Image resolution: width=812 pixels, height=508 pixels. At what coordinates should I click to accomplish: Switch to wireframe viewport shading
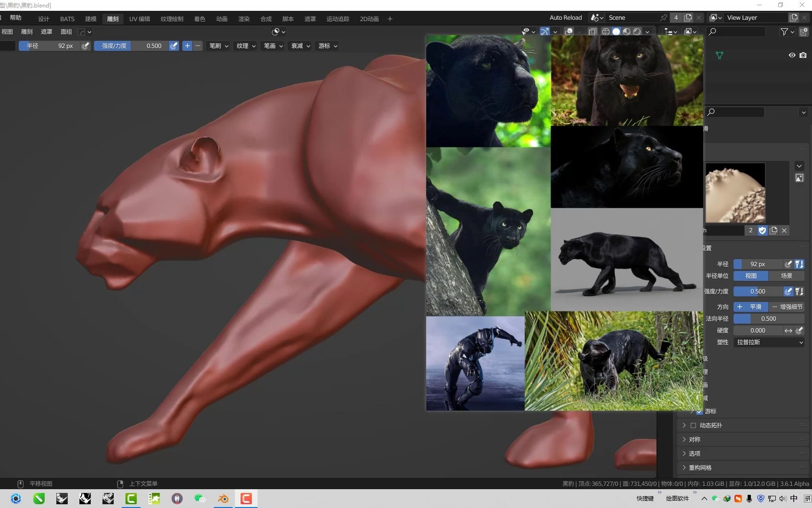pos(606,32)
